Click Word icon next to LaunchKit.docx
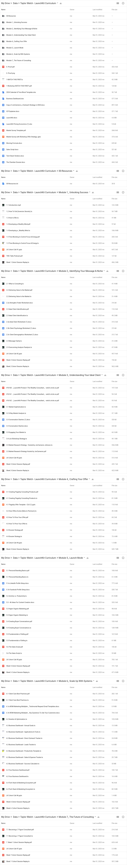 pyautogui.click(x=3, y=118)
